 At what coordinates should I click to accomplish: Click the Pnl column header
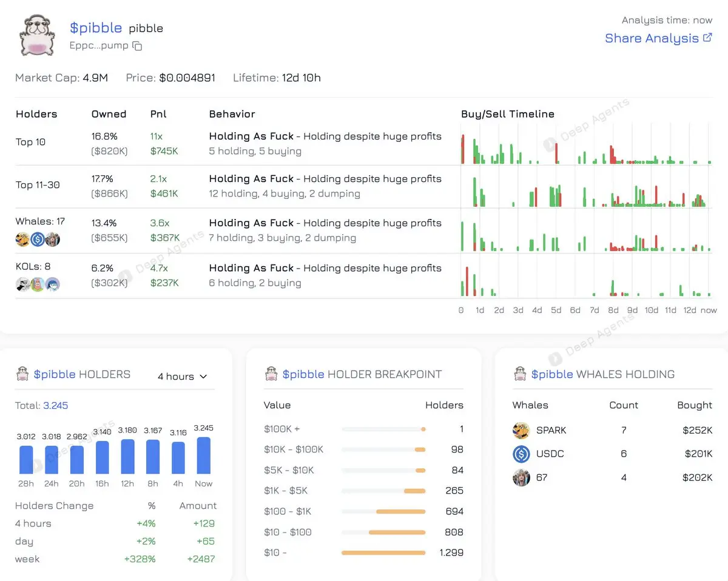pos(158,114)
